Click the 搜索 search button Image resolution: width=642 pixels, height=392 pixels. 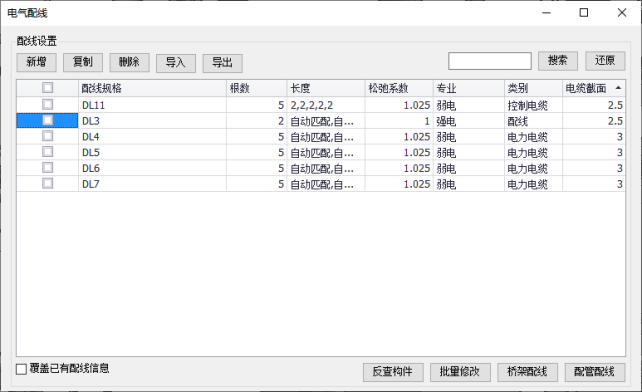point(558,61)
